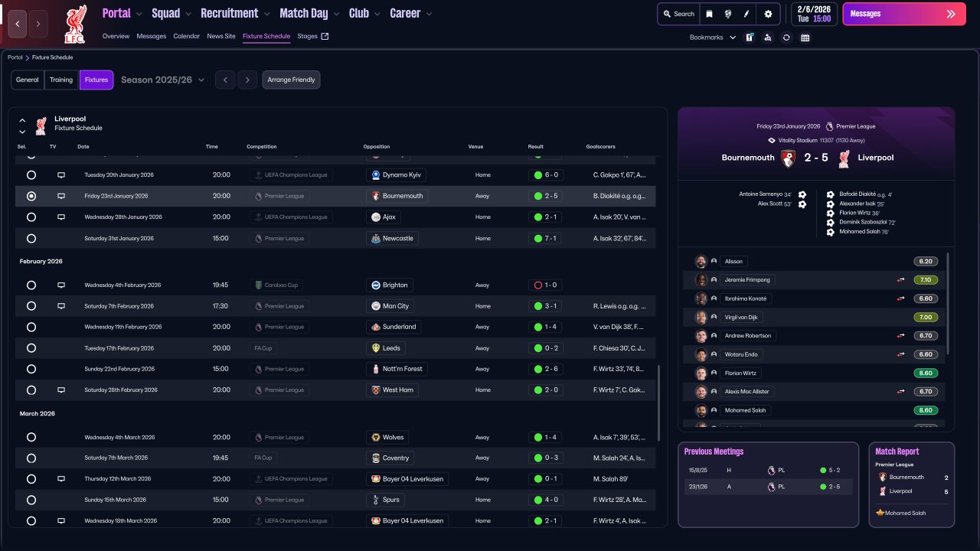Select radio for Sunday 15th March fixture

(31, 500)
